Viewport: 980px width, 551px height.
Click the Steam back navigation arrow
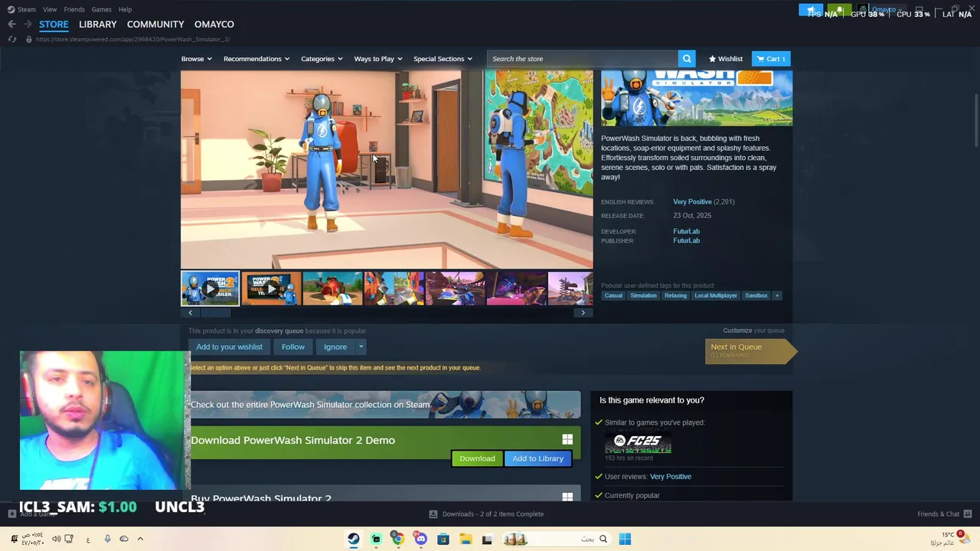[x=11, y=24]
